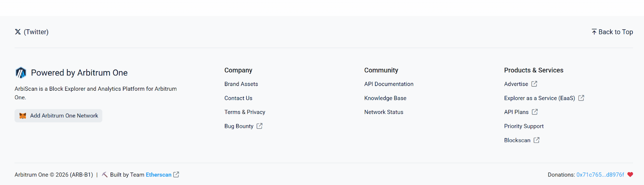Screen dimensions: 644x185
Task: Visit the Knowledge Base link
Action: tap(385, 98)
